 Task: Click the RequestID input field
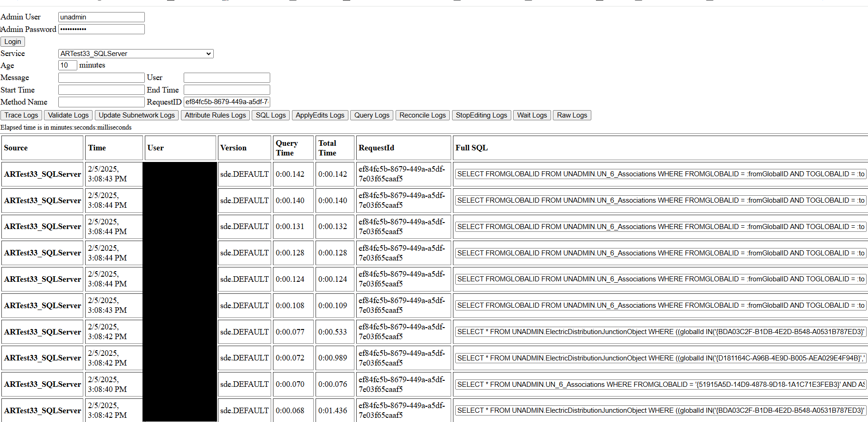tap(226, 101)
